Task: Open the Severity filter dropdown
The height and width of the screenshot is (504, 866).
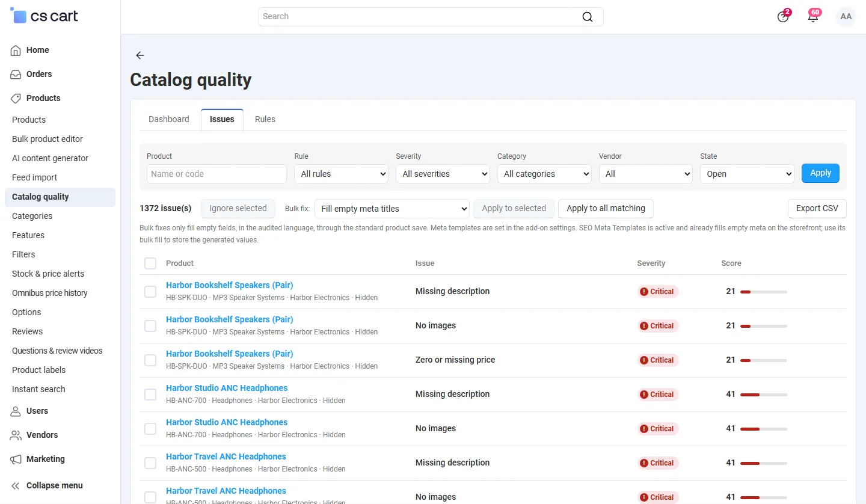Action: tap(443, 174)
